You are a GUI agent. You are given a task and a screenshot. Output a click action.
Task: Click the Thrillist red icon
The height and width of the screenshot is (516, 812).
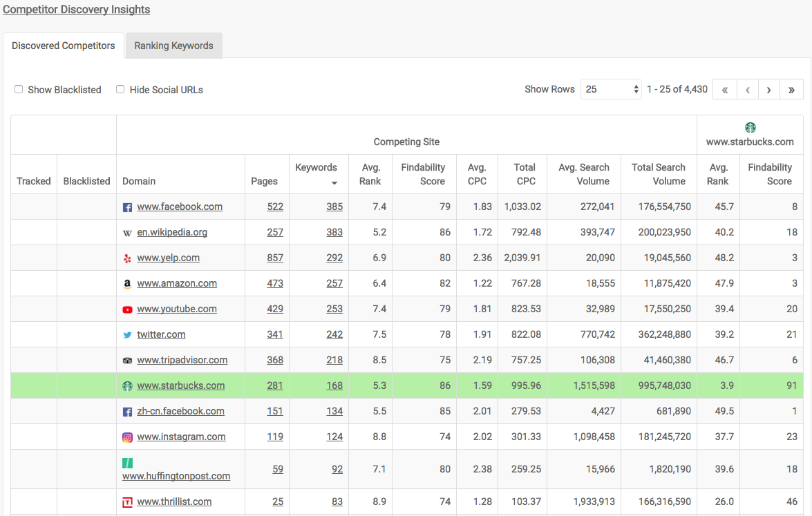[127, 502]
